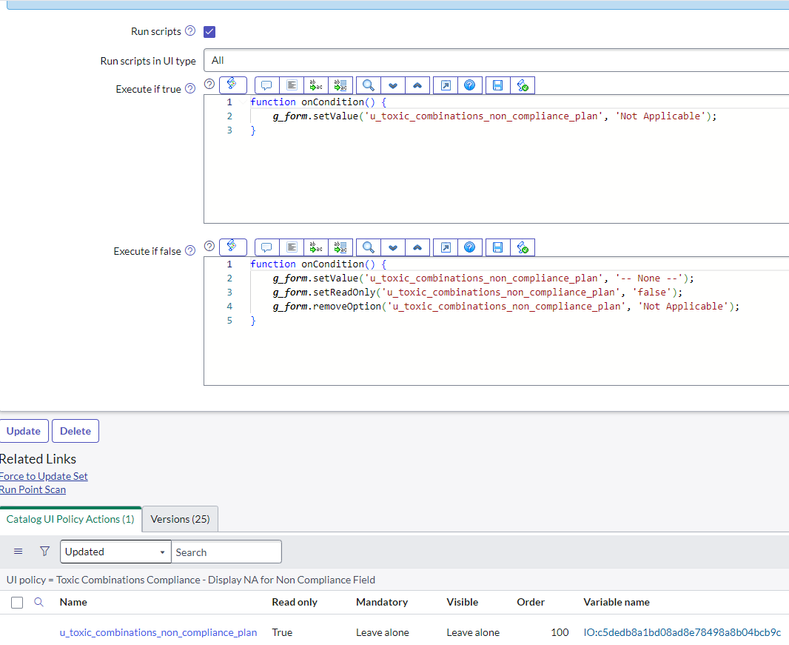Switch to Catalog UI Policy Actions (1) tab
The height and width of the screenshot is (645, 789).
(70, 519)
